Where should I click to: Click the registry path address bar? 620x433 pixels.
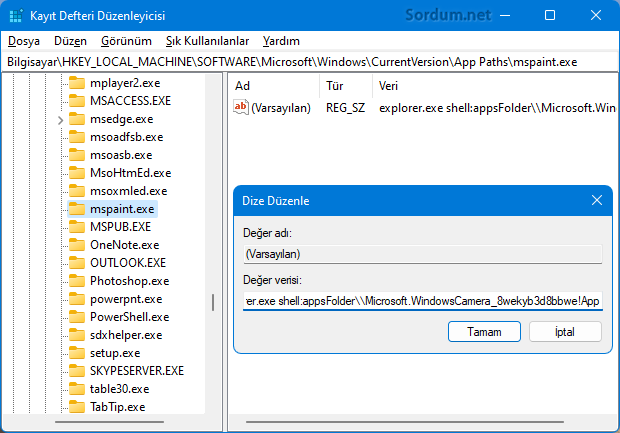pyautogui.click(x=310, y=62)
